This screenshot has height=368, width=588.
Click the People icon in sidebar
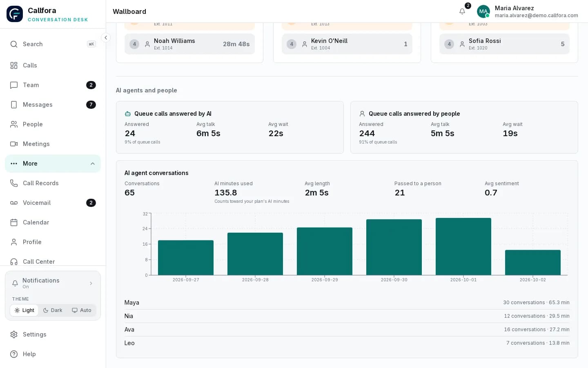tap(14, 124)
